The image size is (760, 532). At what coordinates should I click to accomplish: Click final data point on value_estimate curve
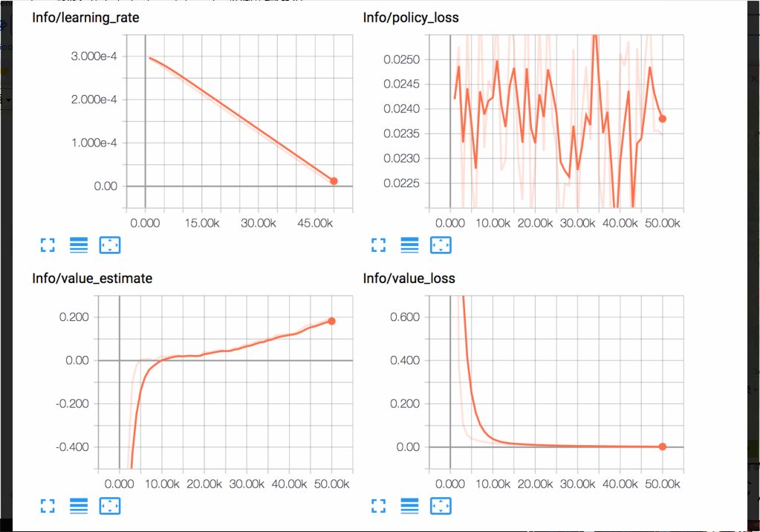pos(331,320)
